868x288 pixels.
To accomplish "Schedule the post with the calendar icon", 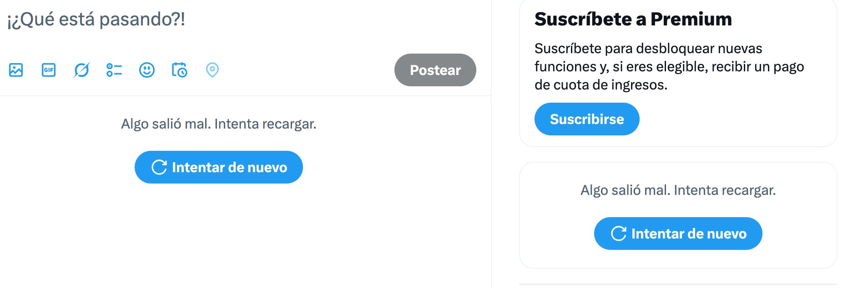I will point(179,70).
